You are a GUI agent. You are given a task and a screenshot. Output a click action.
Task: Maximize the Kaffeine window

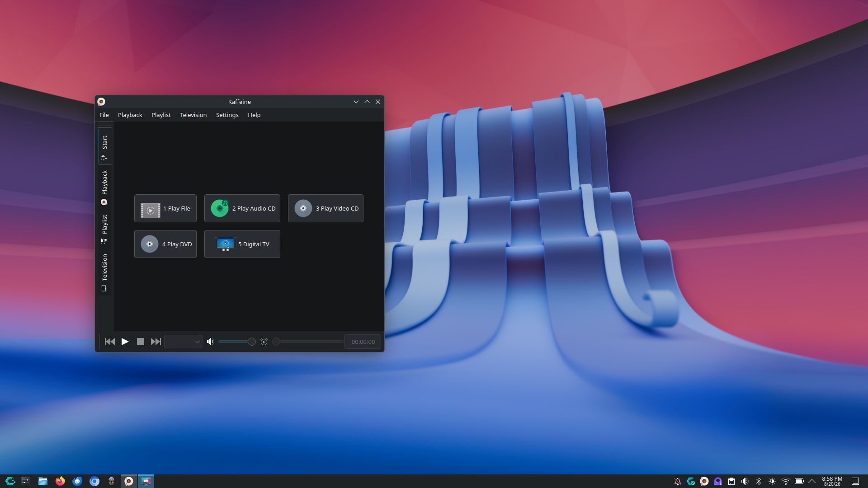click(x=367, y=102)
